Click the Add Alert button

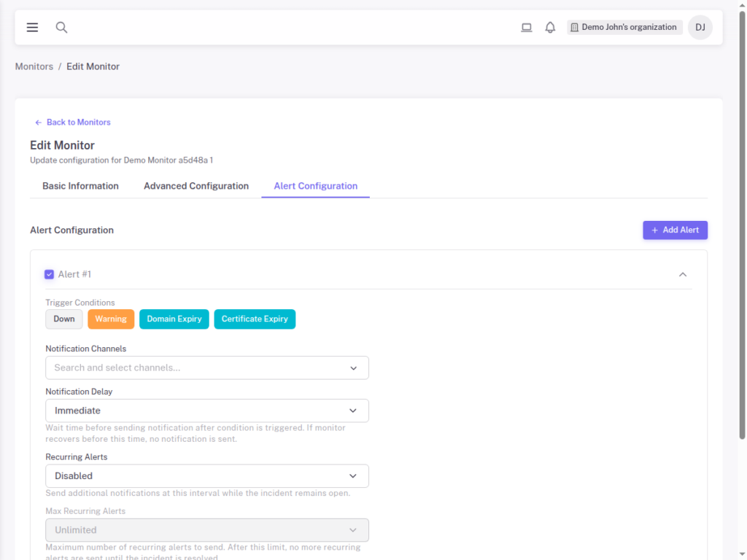coord(675,230)
